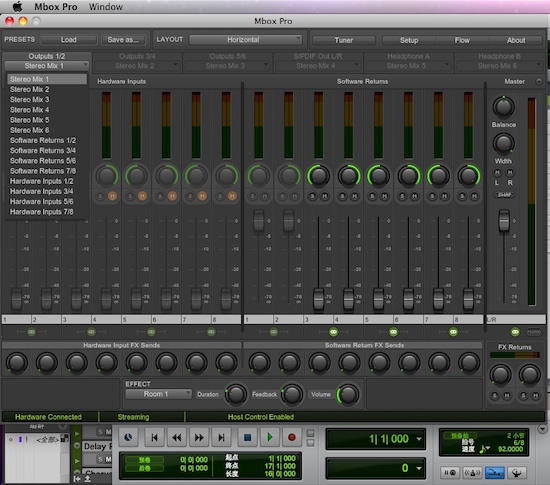Toggle stereo link for software returns 3/4

333,331
